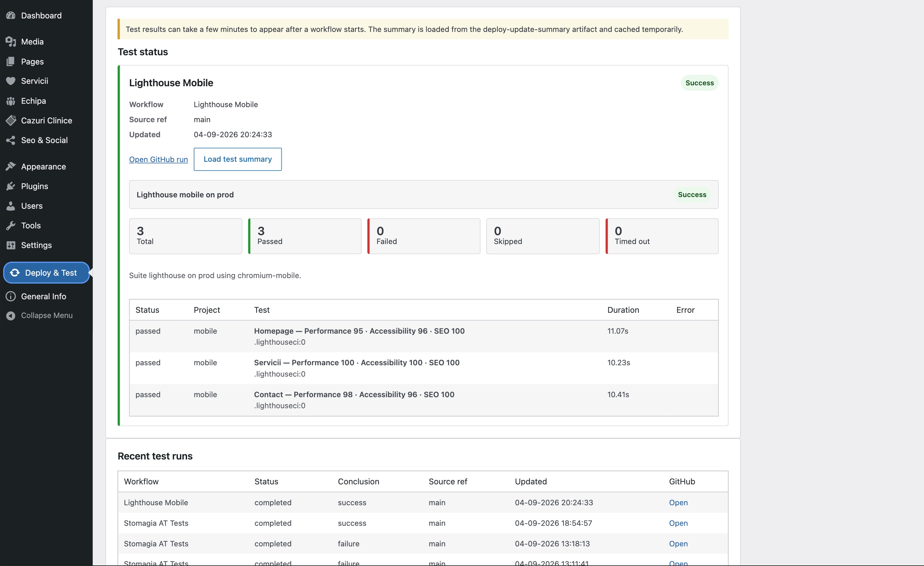924x566 pixels.
Task: Go to Pages in the sidebar
Action: tap(46, 61)
